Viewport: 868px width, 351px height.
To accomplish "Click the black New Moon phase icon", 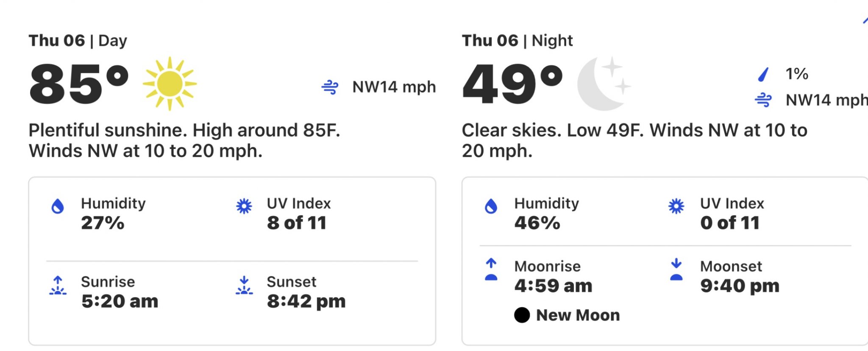I will coord(522,315).
